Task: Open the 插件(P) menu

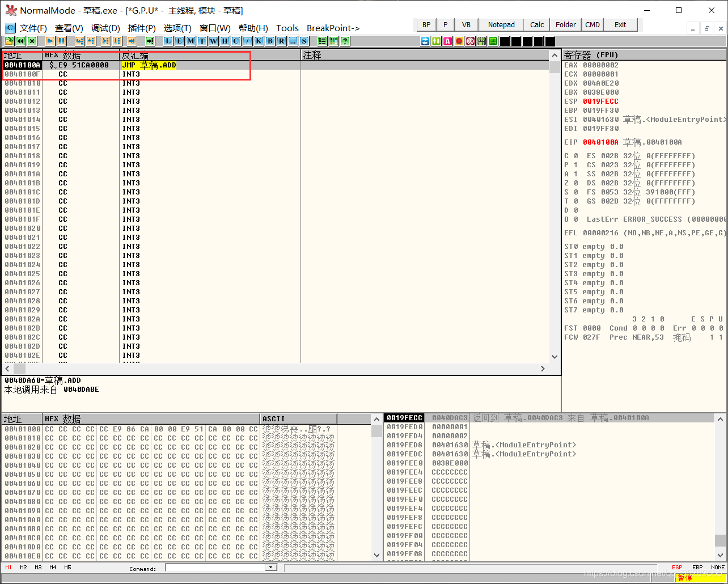Action: (142, 28)
